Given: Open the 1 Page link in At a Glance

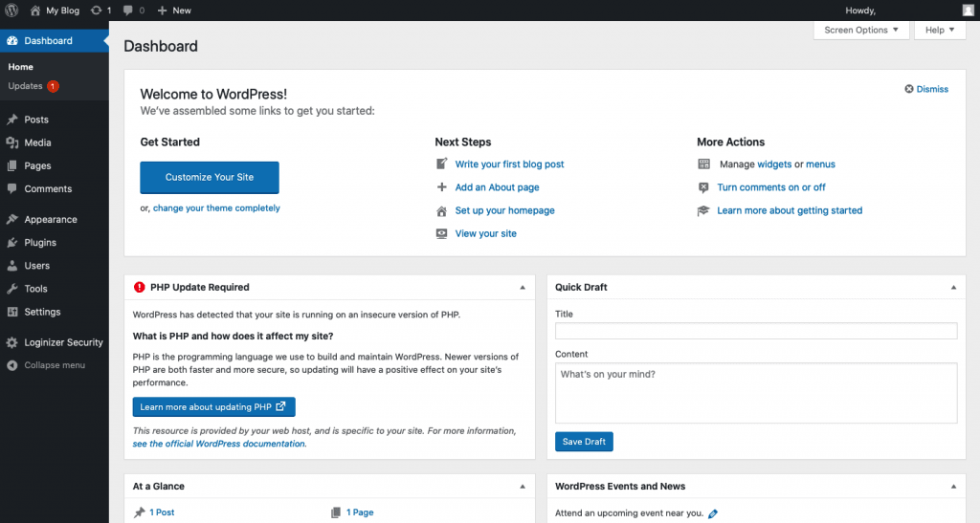Looking at the screenshot, I should (x=360, y=512).
